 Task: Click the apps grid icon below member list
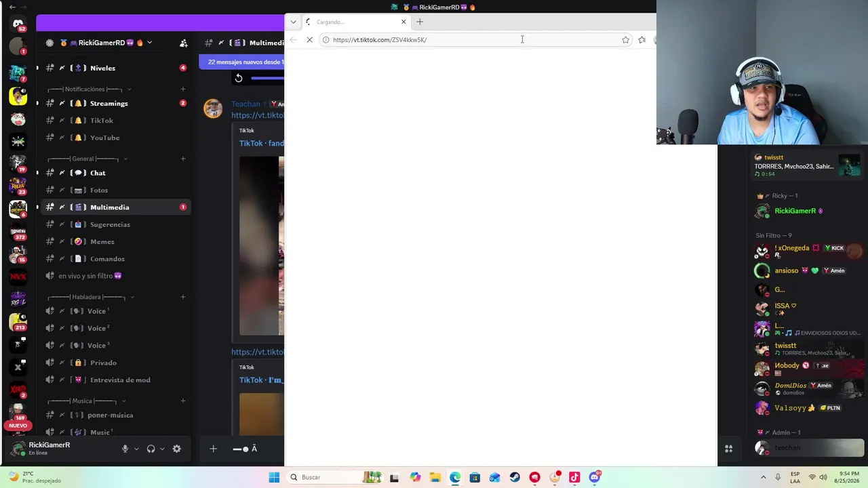tap(728, 449)
